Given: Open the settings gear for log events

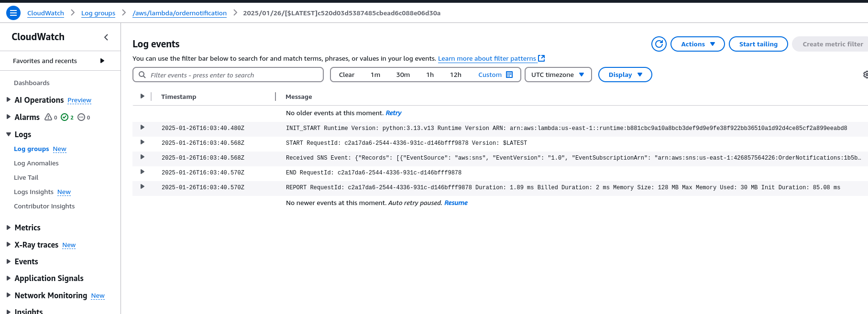Looking at the screenshot, I should pyautogui.click(x=865, y=75).
